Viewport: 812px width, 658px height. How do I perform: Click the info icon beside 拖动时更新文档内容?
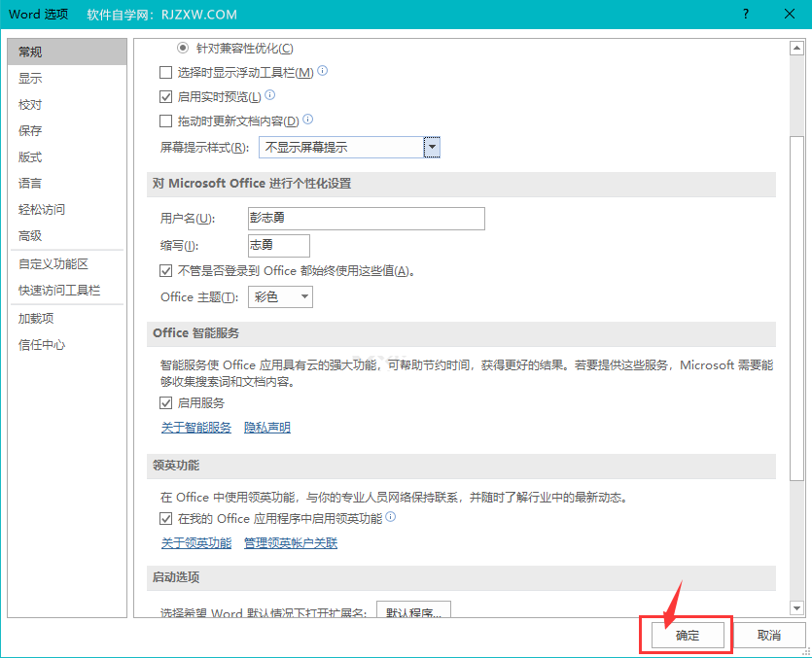(x=307, y=120)
